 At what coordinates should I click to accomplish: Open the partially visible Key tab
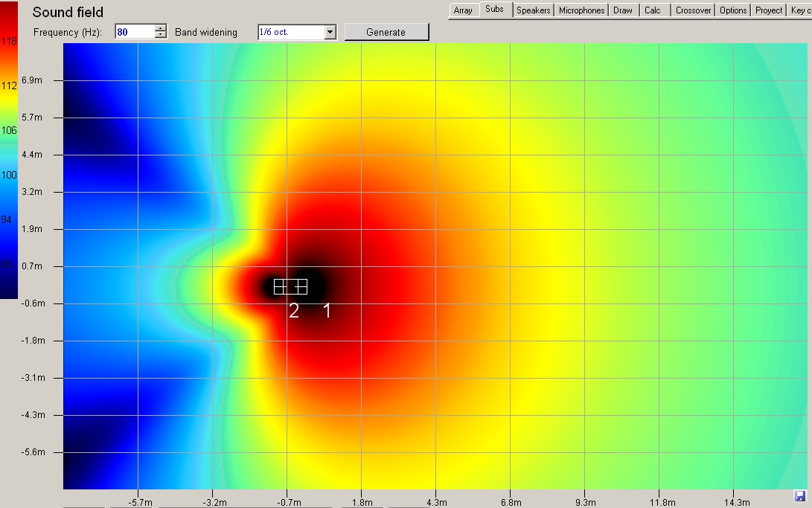point(800,10)
